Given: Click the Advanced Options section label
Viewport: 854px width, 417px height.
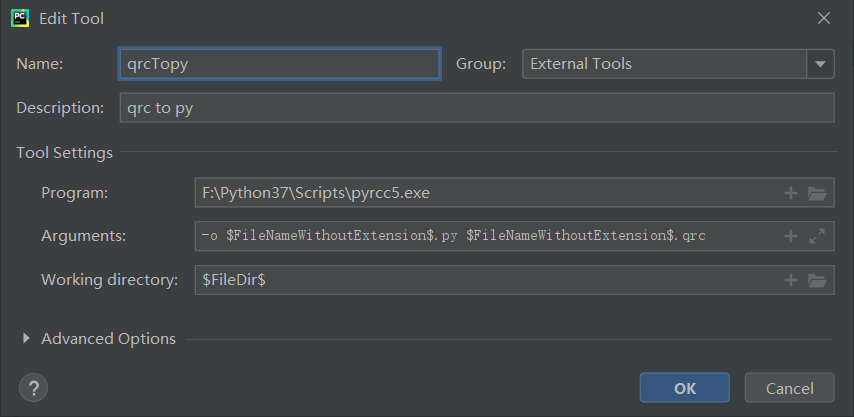Looking at the screenshot, I should (108, 339).
